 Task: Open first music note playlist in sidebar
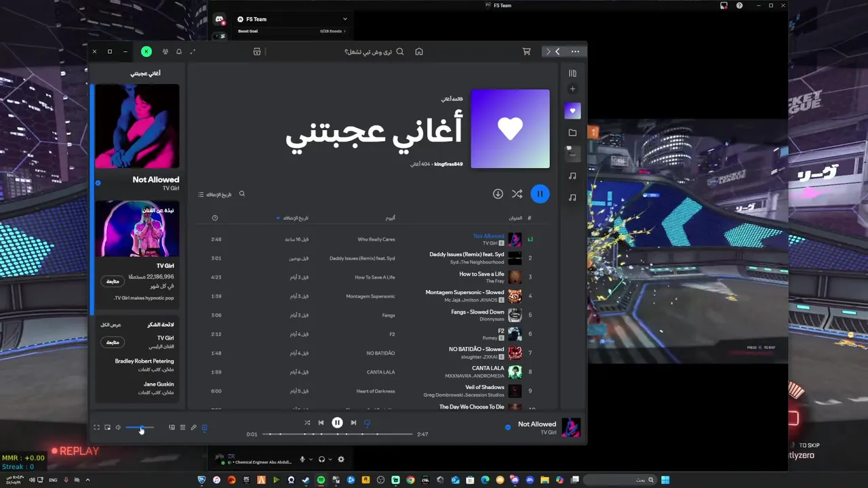coord(572,176)
